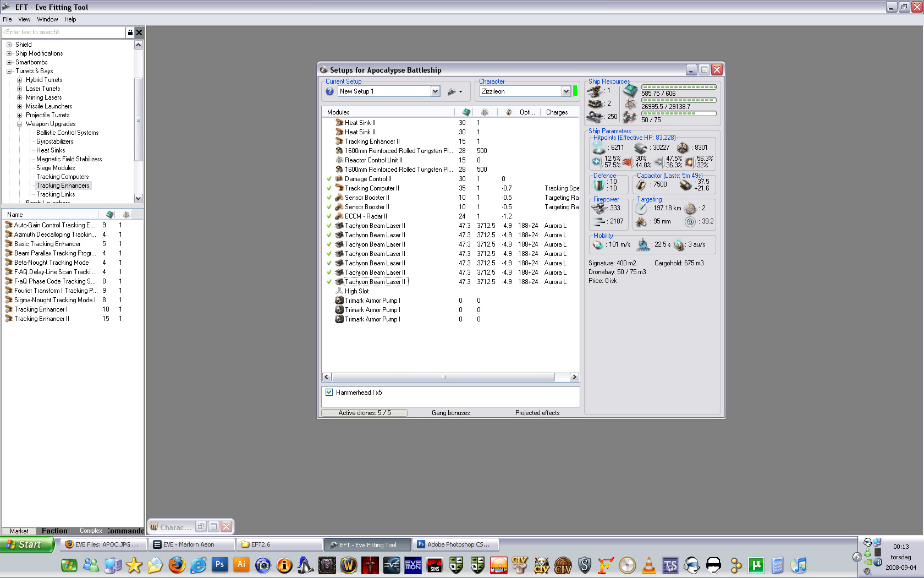Click the lock icon beside the search box
Image resolution: width=924 pixels, height=578 pixels.
pyautogui.click(x=130, y=32)
